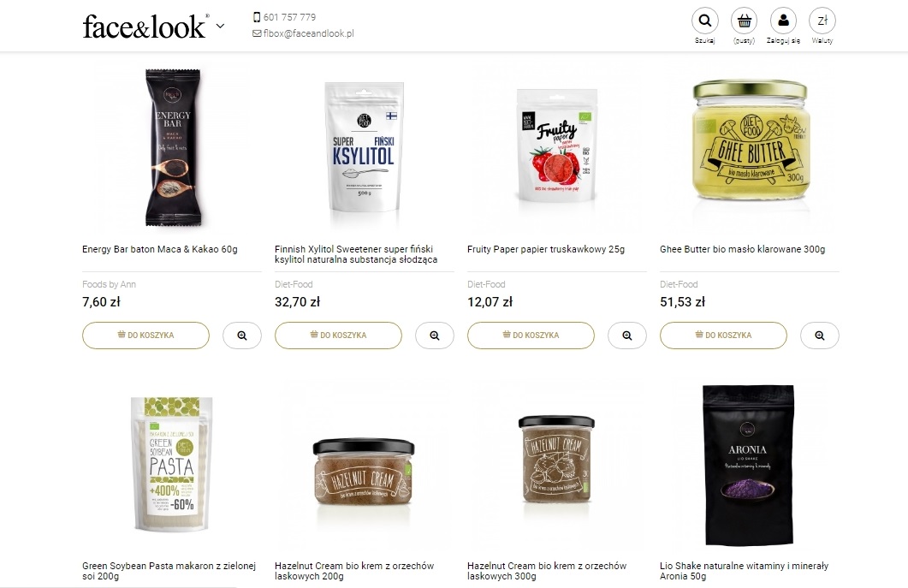Image resolution: width=908 pixels, height=588 pixels.
Task: Open the empty shopping basket icon
Action: pyautogui.click(x=745, y=21)
